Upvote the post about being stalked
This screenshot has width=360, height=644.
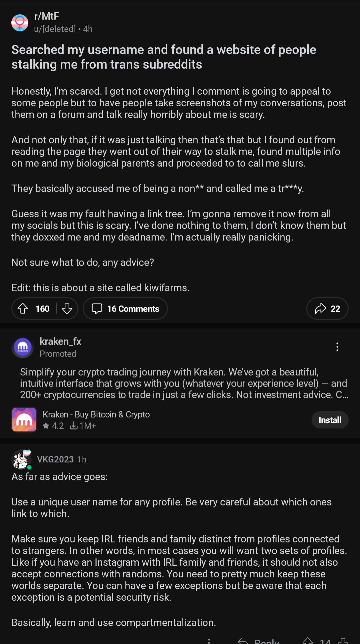[x=23, y=309]
